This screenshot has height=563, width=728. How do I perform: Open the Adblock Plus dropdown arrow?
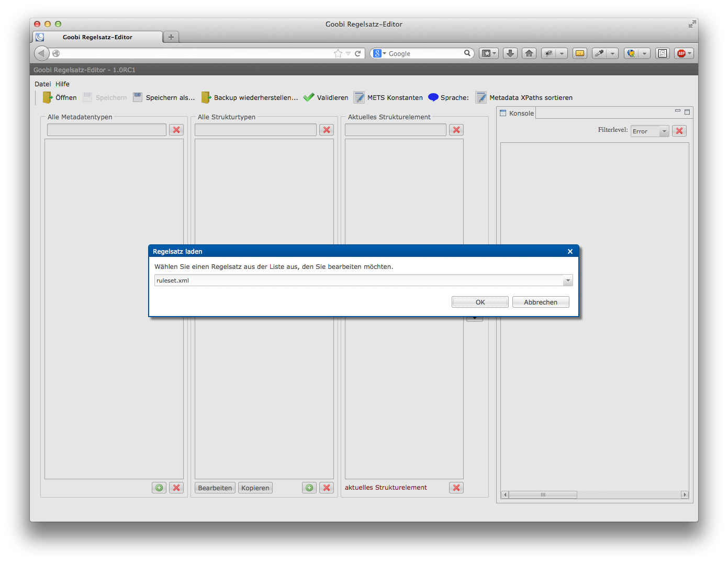[690, 53]
